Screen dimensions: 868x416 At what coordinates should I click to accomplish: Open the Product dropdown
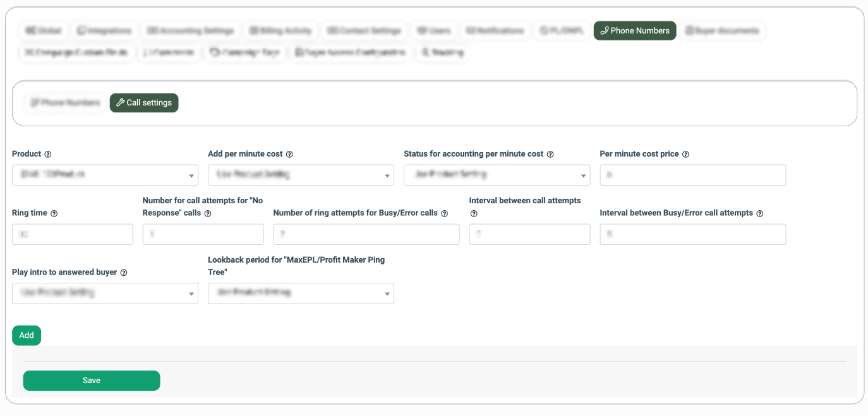[105, 175]
